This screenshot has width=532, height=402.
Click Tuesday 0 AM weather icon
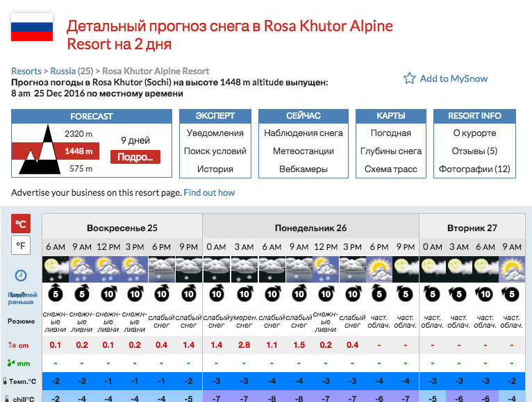[x=433, y=269]
